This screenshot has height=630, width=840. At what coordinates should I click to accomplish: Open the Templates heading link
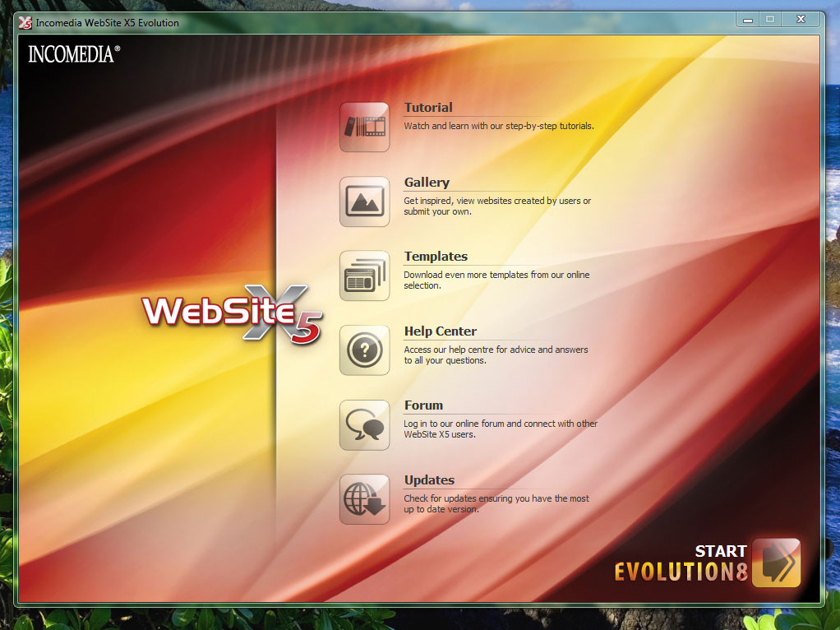436,257
